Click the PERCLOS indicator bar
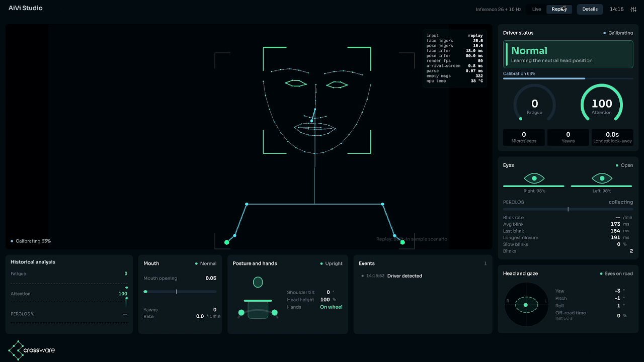This screenshot has height=362, width=644. click(x=568, y=209)
